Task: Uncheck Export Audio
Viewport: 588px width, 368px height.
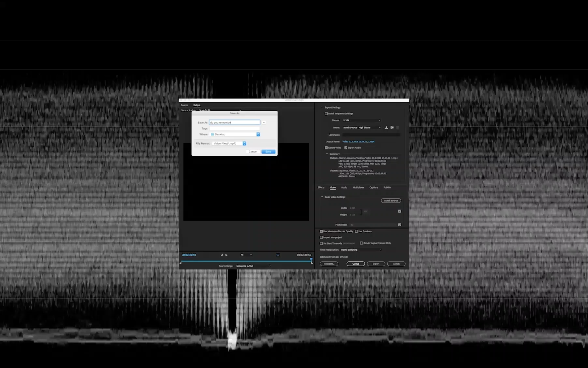Action: 346,148
